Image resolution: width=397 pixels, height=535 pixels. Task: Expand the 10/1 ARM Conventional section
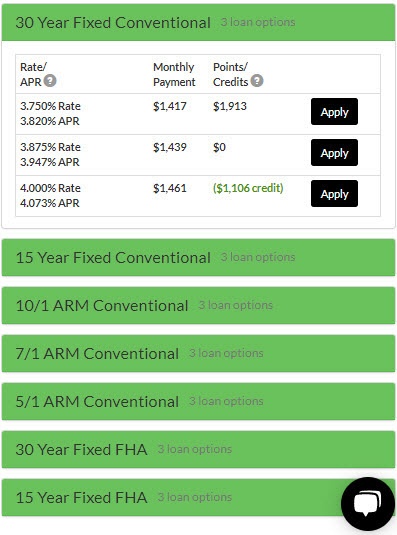[x=198, y=305]
